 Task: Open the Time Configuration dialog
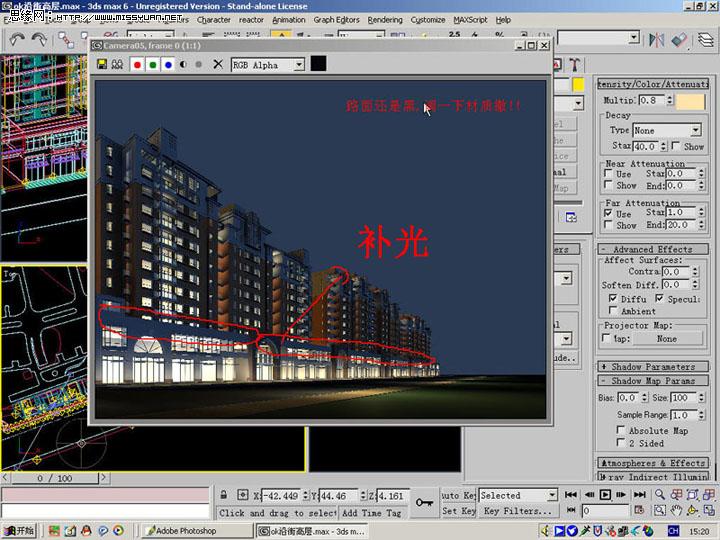639,510
